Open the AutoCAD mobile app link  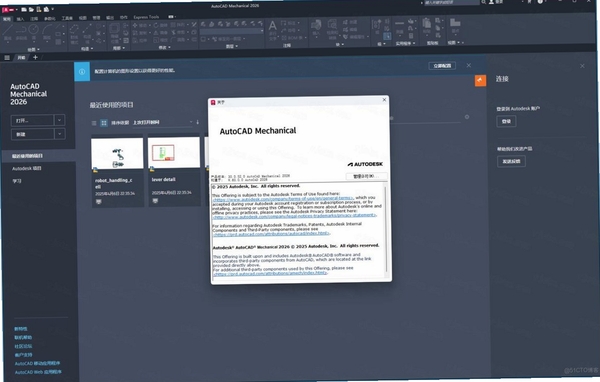[x=38, y=363]
